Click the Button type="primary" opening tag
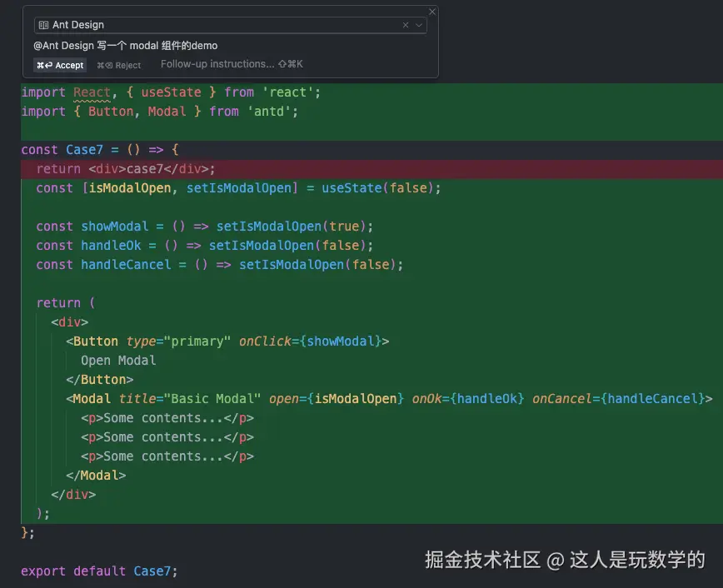The height and width of the screenshot is (588, 723). [x=227, y=341]
